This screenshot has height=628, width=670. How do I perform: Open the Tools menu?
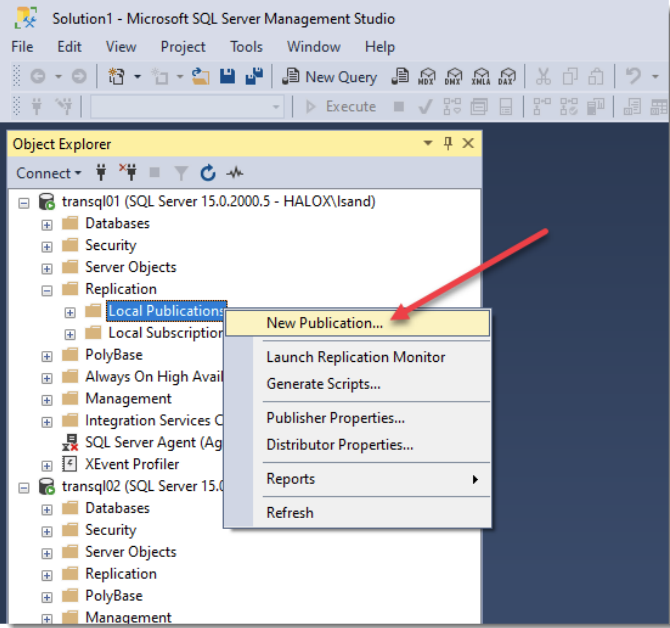[x=246, y=47]
